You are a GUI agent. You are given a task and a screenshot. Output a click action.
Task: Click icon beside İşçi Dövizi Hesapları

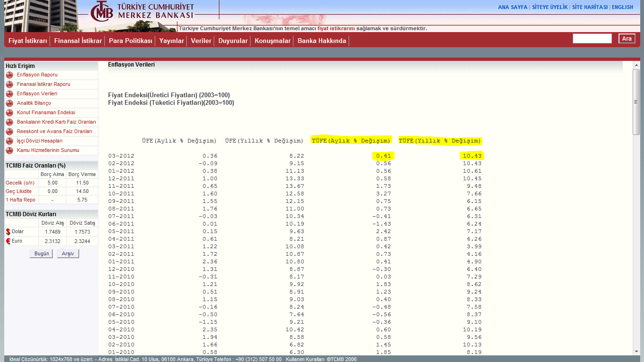[x=9, y=141]
